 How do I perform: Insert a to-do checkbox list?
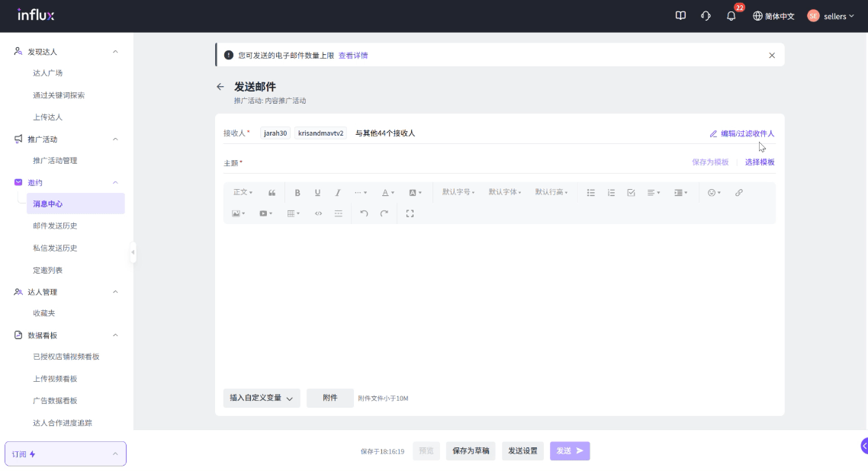(x=631, y=193)
